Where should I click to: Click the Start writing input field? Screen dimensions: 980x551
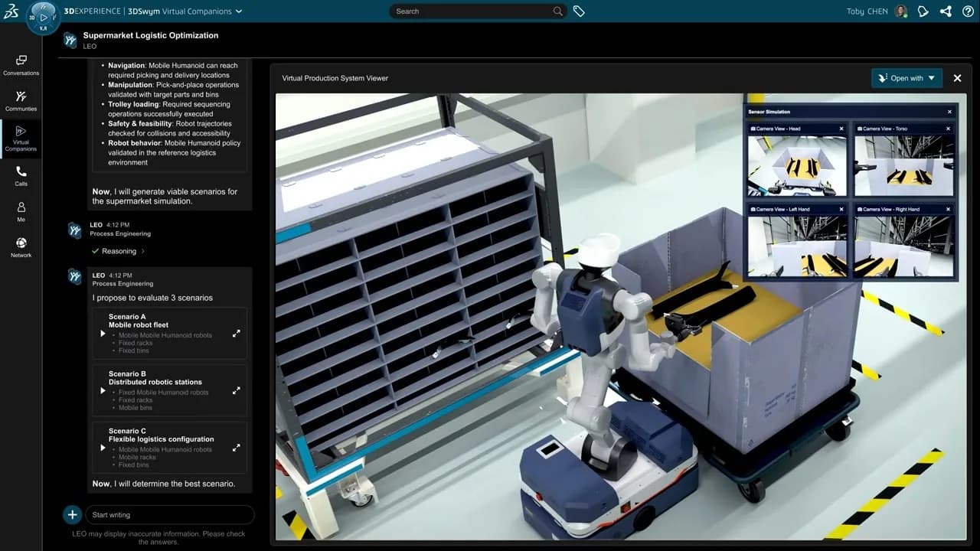coord(169,515)
